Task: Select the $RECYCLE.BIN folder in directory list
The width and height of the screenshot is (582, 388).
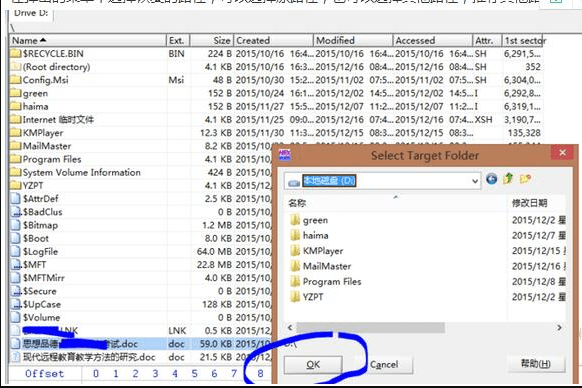Action: 53,54
